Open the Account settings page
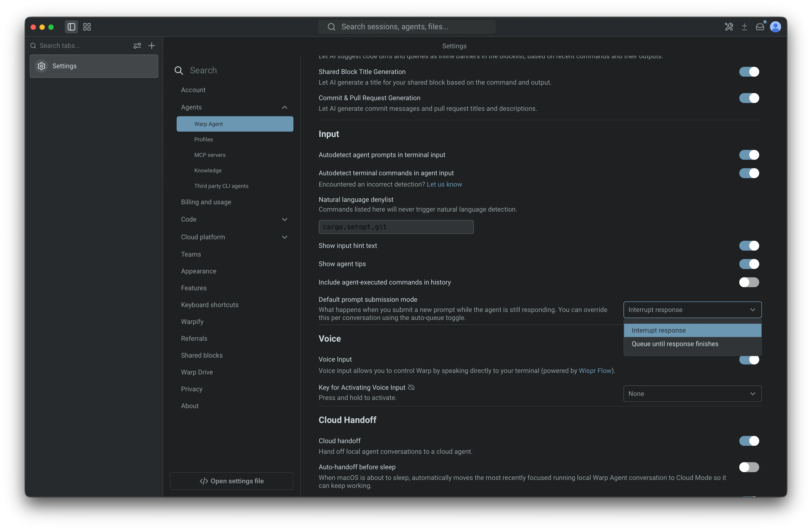This screenshot has width=812, height=530. point(193,90)
